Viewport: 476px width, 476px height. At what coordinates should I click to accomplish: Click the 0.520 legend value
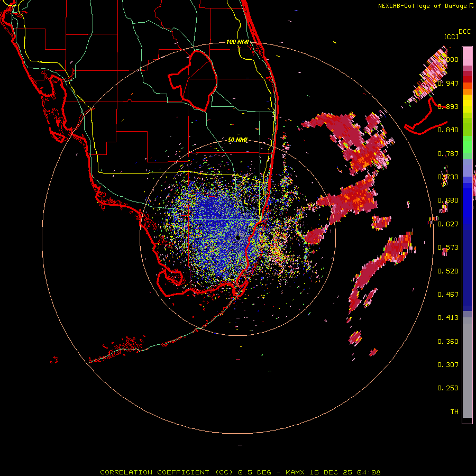tap(448, 271)
